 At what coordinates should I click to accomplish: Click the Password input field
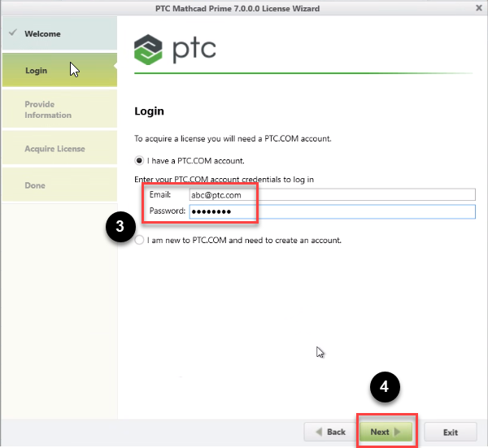[332, 211]
